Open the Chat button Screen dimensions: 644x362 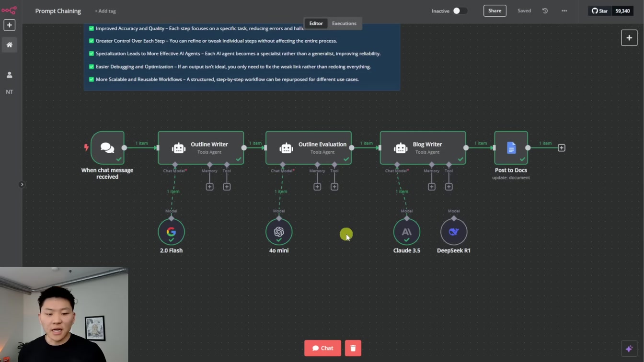[x=322, y=348]
